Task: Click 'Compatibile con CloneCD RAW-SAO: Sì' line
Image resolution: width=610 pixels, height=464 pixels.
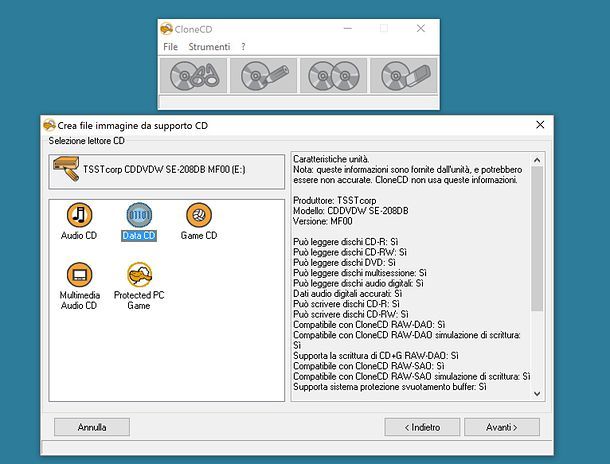Action: [x=369, y=366]
